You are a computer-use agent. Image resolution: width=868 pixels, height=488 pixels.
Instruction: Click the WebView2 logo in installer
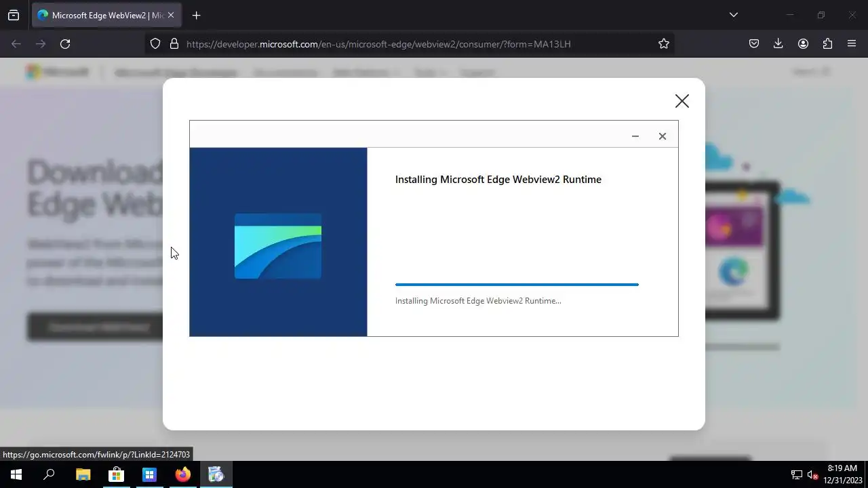pos(278,246)
